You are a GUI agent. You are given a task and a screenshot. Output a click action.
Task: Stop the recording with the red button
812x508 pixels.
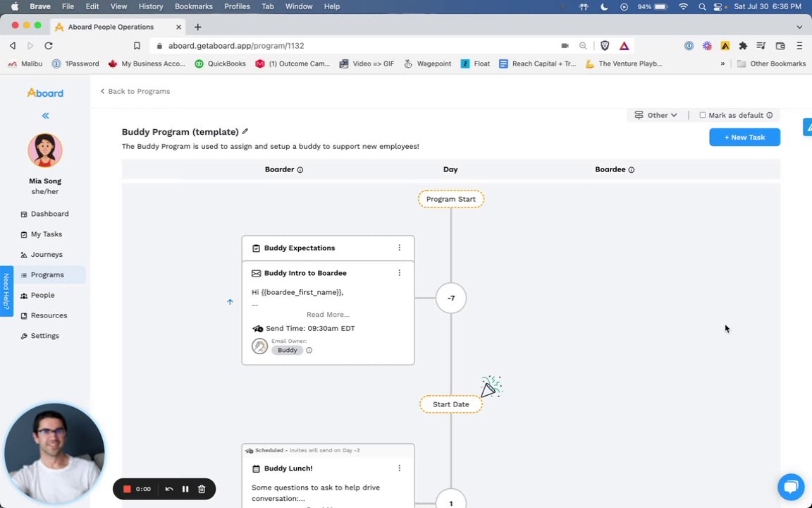pyautogui.click(x=127, y=489)
